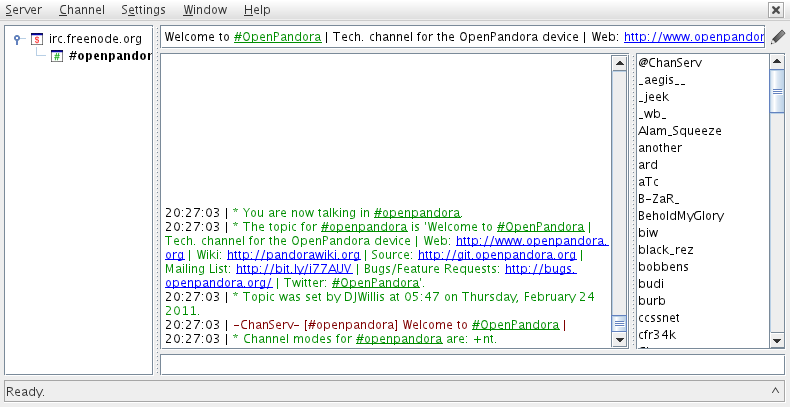Select cfr34k in the nick list
The image size is (790, 407).
click(657, 334)
